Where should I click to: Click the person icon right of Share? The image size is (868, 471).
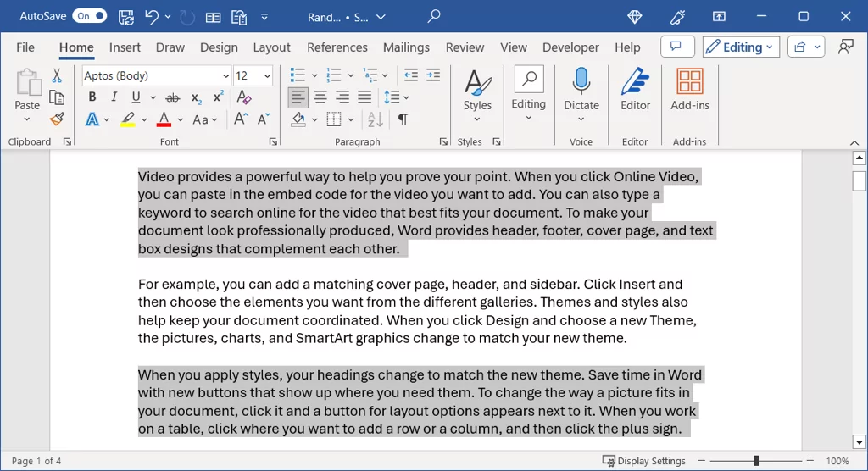(845, 47)
